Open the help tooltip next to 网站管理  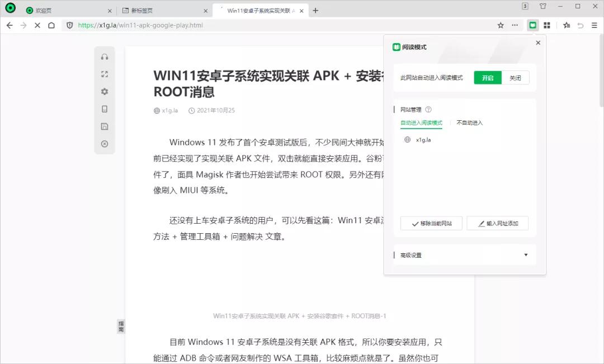point(428,110)
